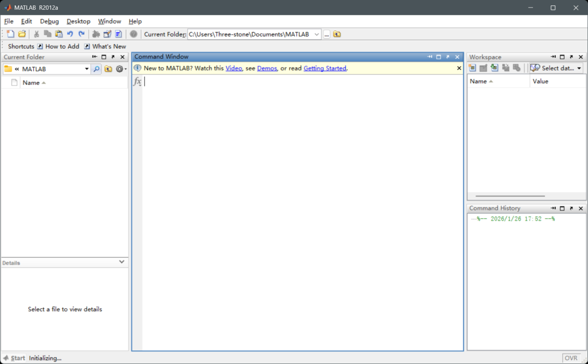Click the Video link in the info banner
The height and width of the screenshot is (364, 588).
tap(234, 68)
